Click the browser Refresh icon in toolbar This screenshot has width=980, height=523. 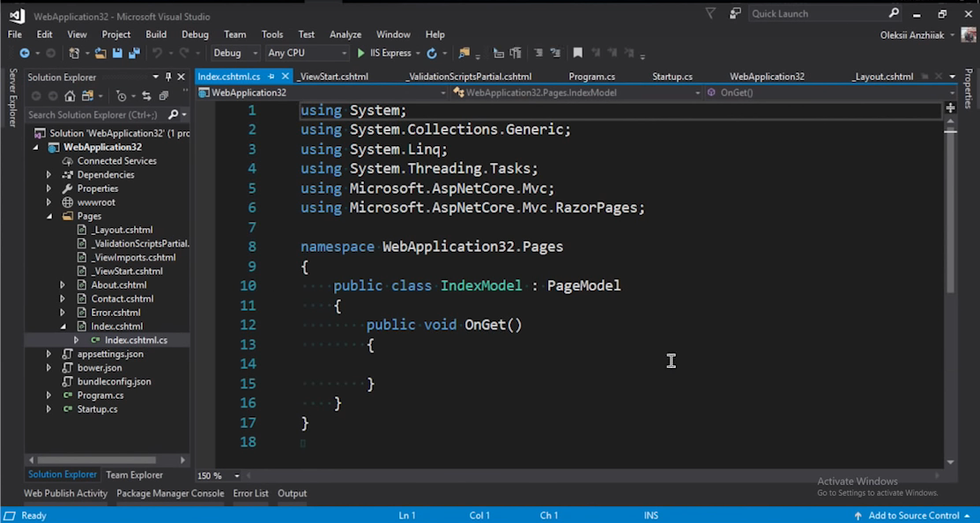(432, 53)
